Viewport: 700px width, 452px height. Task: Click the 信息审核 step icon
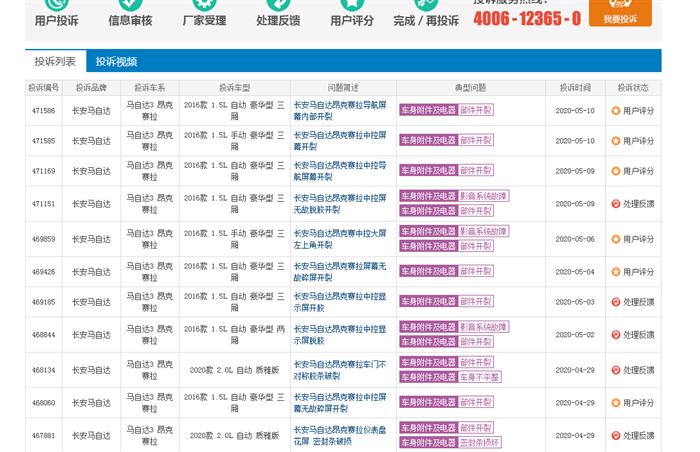(130, 4)
